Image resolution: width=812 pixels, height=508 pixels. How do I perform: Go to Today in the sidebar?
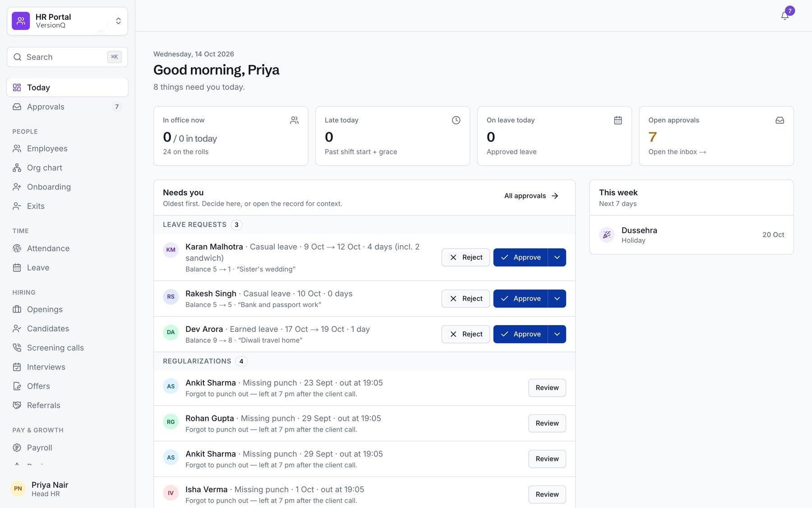(67, 88)
